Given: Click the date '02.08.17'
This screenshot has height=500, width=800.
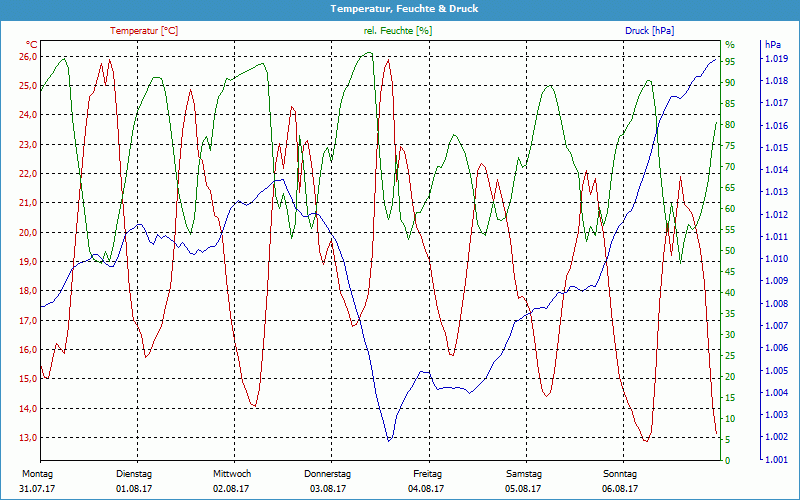Looking at the screenshot, I should 231,489.
